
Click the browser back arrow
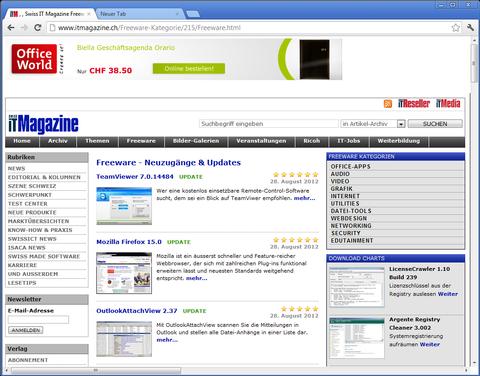tap(11, 28)
